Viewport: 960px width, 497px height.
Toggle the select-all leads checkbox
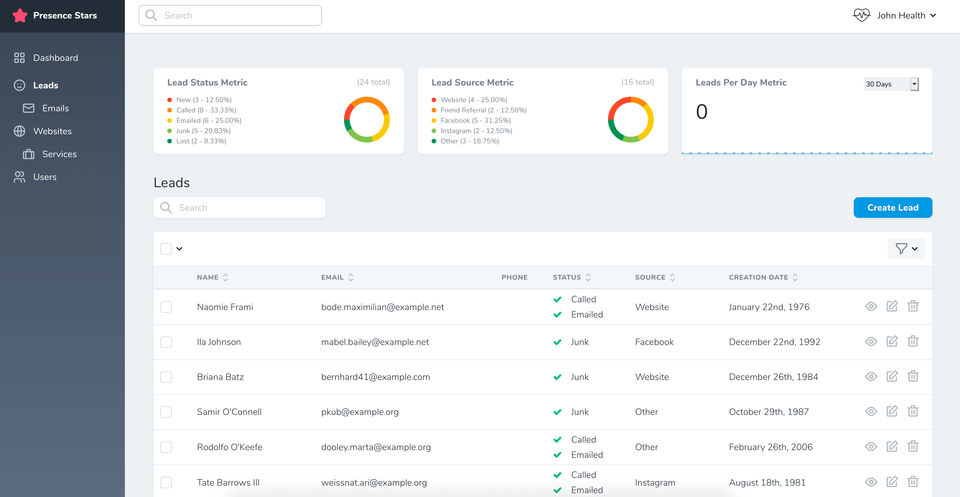[x=166, y=249]
